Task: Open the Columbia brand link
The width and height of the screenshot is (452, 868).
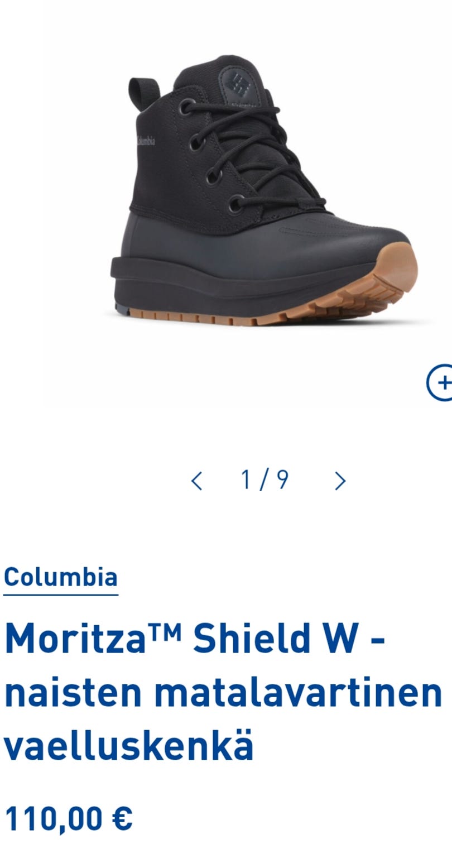Action: pos(61,577)
